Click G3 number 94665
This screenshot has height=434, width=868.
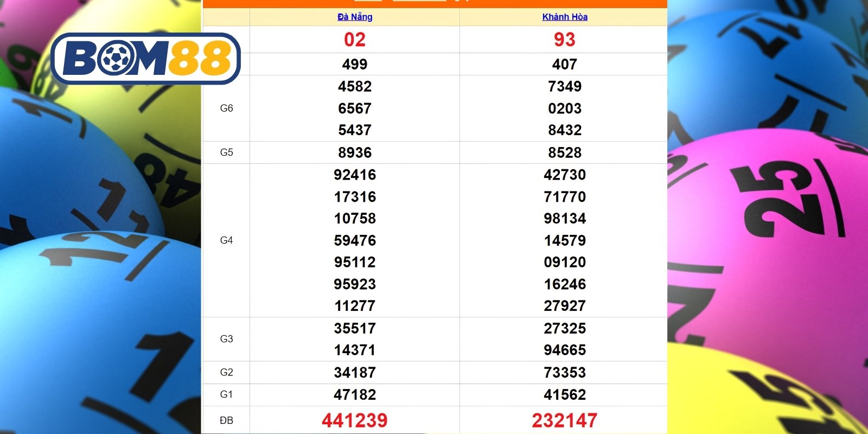coord(565,350)
